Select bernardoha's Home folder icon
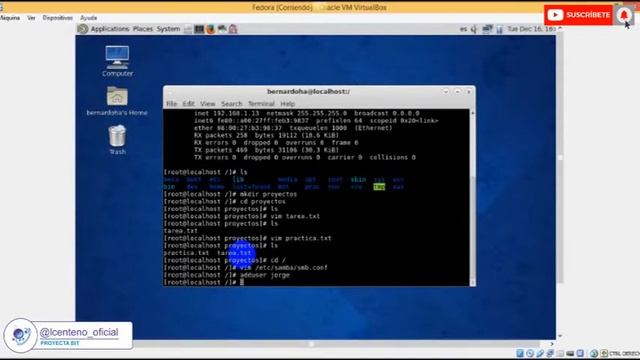 click(117, 101)
